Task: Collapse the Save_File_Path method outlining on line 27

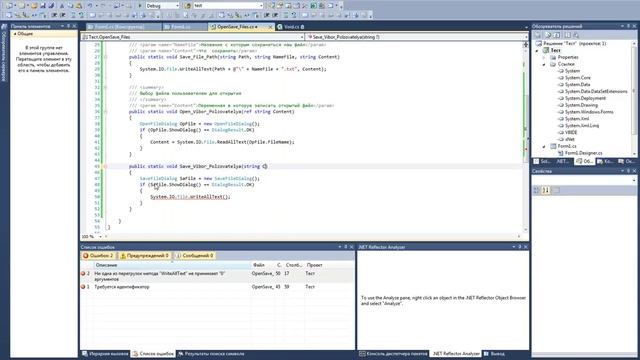Action: pyautogui.click(x=105, y=57)
